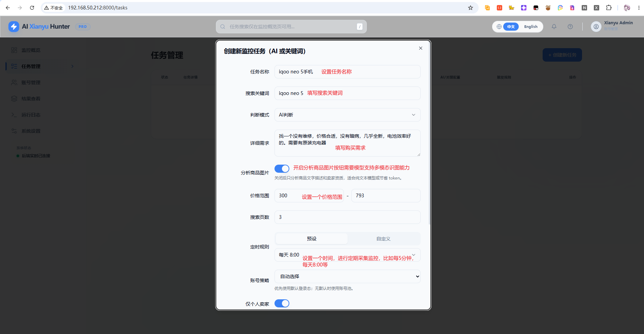
Task: Bookmark this page with the star icon
Action: (x=471, y=8)
